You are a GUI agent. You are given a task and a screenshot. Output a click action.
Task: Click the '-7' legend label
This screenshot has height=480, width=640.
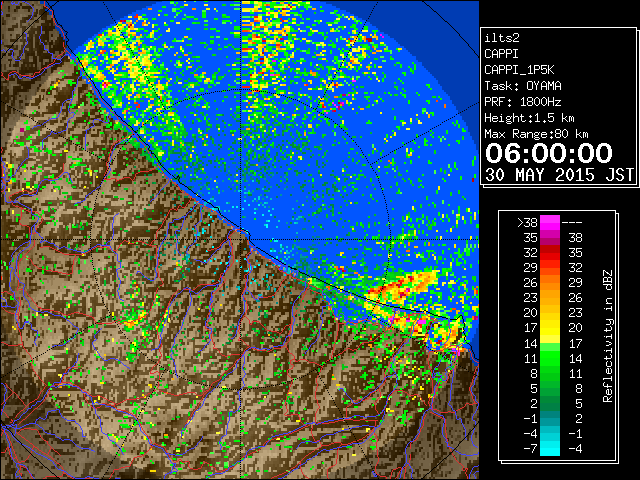pyautogui.click(x=530, y=449)
